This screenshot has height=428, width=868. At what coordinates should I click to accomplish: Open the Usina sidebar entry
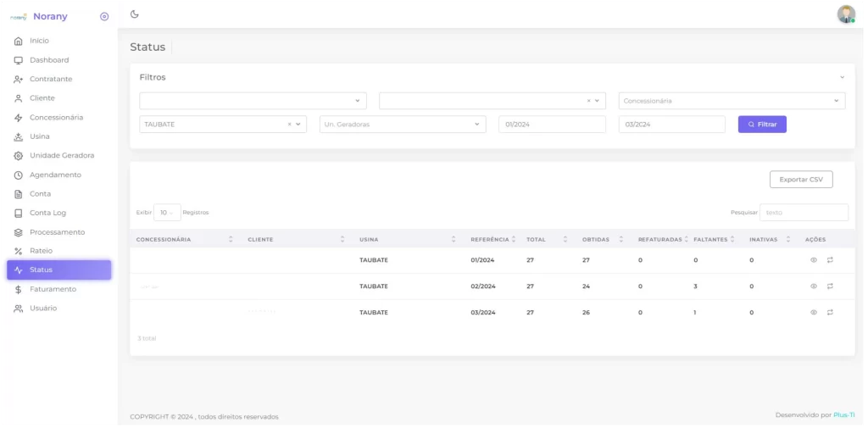pos(40,136)
